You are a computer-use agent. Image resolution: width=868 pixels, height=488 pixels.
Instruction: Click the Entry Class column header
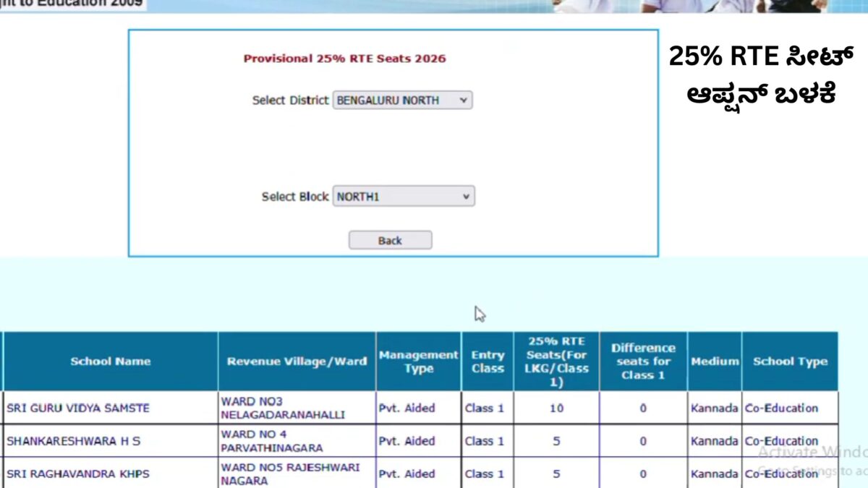coord(488,361)
